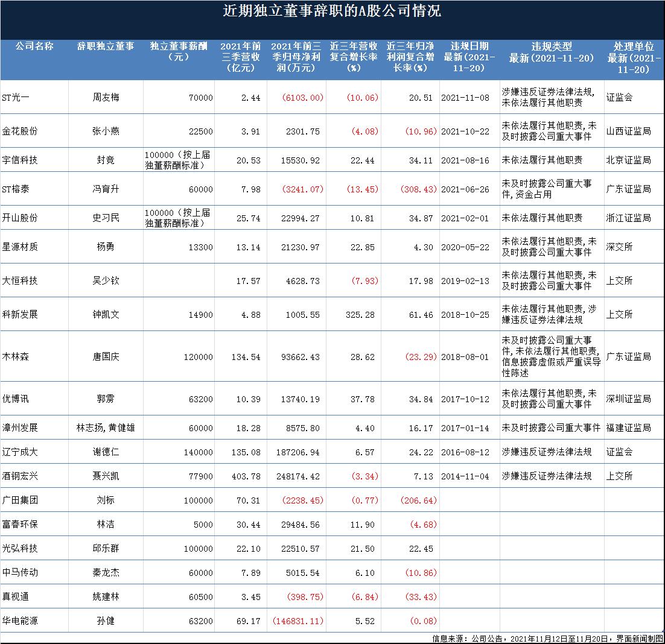665x644 pixels.
Task: Click the 光弘科技 company cell
Action: click(20, 548)
